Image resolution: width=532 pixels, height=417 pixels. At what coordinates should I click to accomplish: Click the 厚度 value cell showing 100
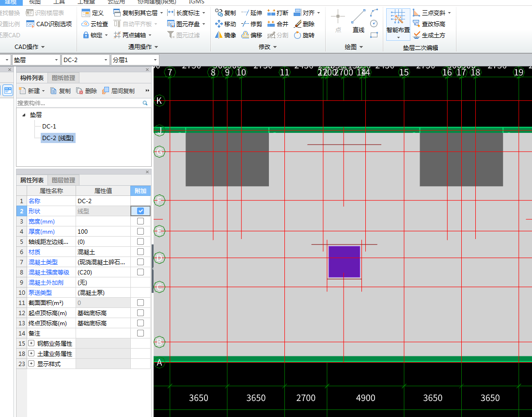coord(103,231)
